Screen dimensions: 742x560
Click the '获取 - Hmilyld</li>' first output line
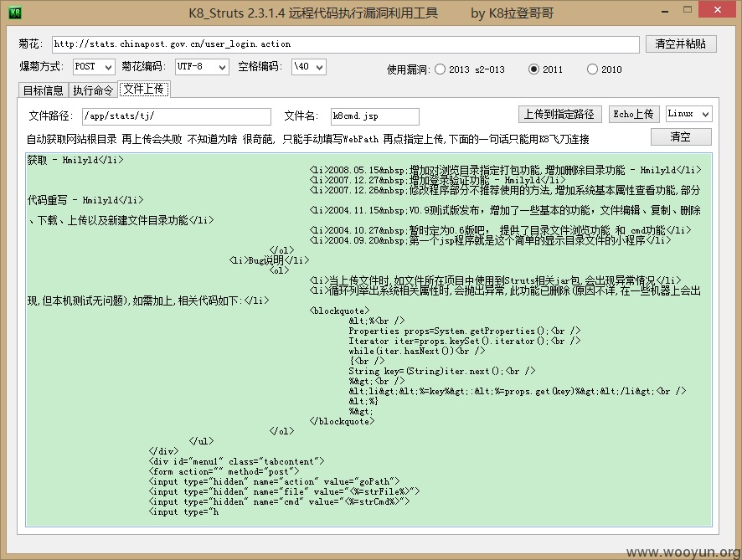(75, 160)
